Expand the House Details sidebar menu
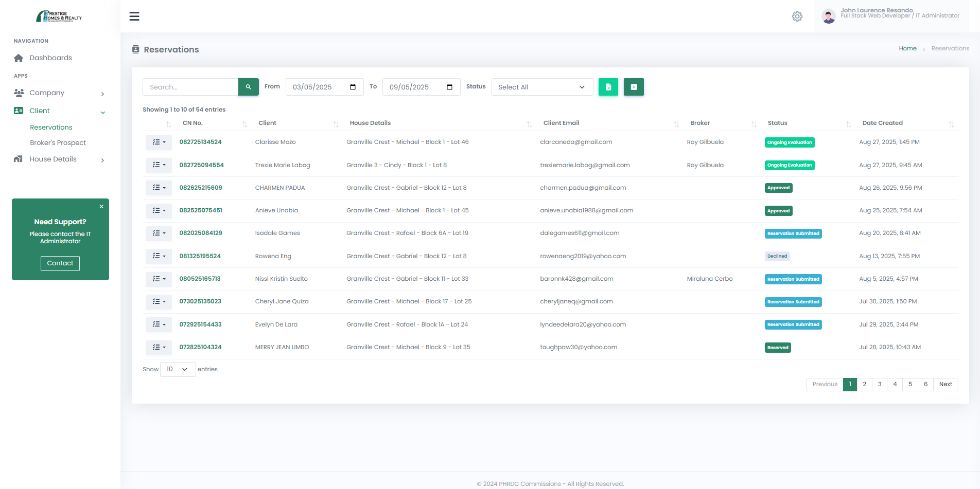This screenshot has width=980, height=489. coord(60,159)
